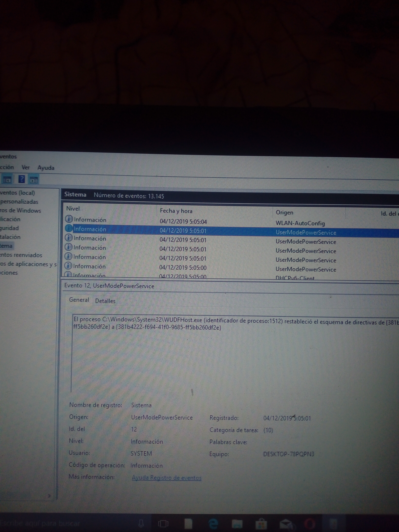The width and height of the screenshot is (399, 532).
Task: Select the General tab
Action: pos(79,300)
